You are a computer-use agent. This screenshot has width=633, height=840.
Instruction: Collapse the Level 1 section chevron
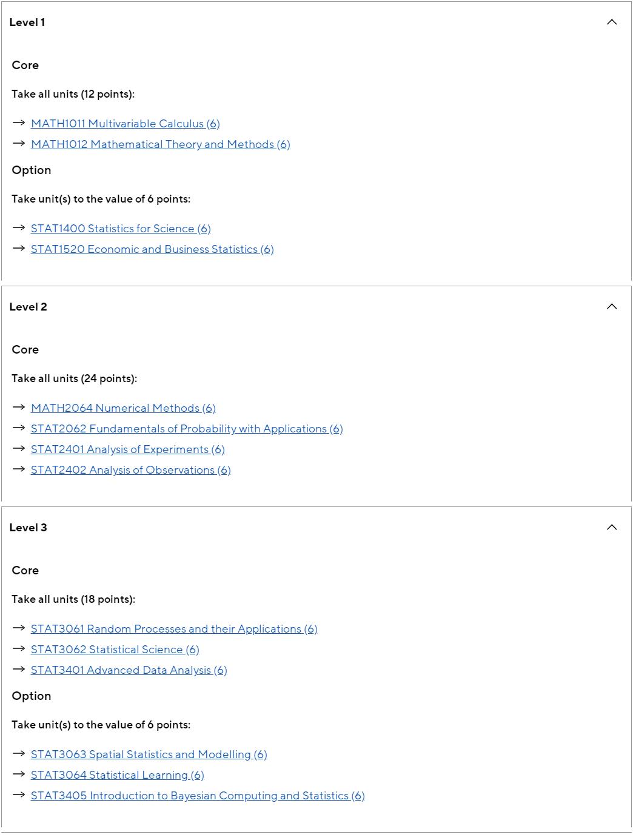612,22
